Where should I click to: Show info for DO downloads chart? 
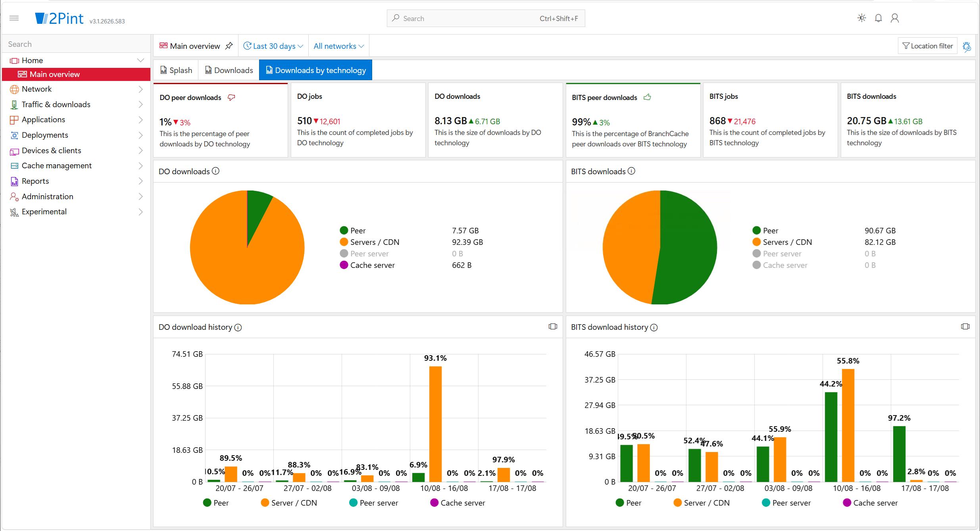point(215,171)
